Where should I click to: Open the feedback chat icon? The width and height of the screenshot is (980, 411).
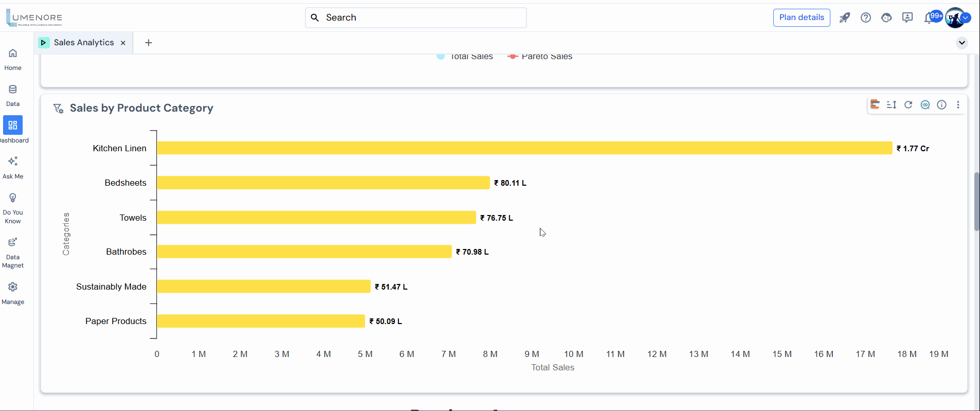tap(908, 18)
